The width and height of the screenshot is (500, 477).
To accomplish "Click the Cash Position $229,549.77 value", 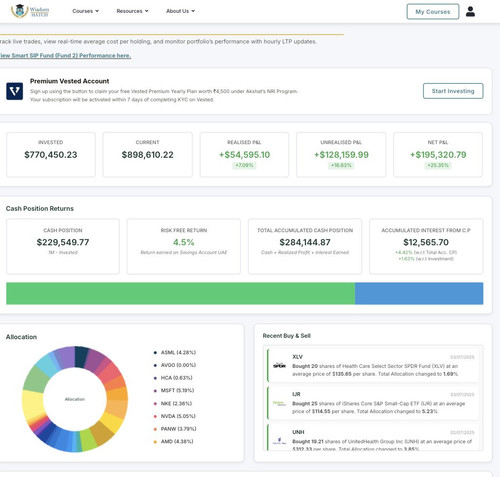I will tap(63, 242).
